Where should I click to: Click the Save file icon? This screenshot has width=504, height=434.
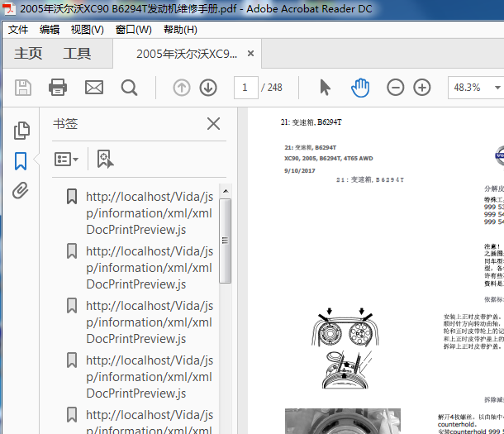click(23, 88)
